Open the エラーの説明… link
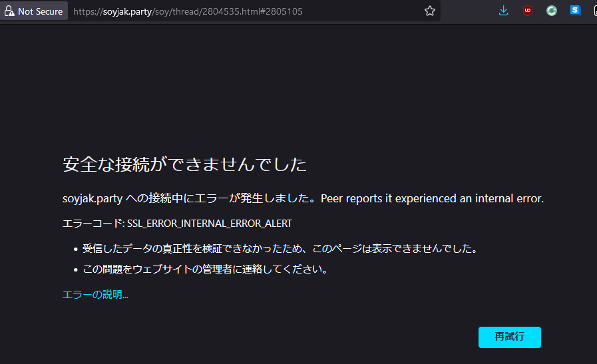 pos(95,295)
